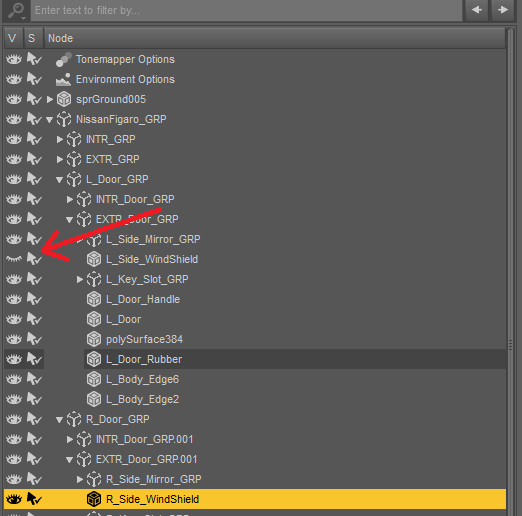Click the sprGround005 object icon
Image resolution: width=522 pixels, height=516 pixels.
click(x=64, y=99)
